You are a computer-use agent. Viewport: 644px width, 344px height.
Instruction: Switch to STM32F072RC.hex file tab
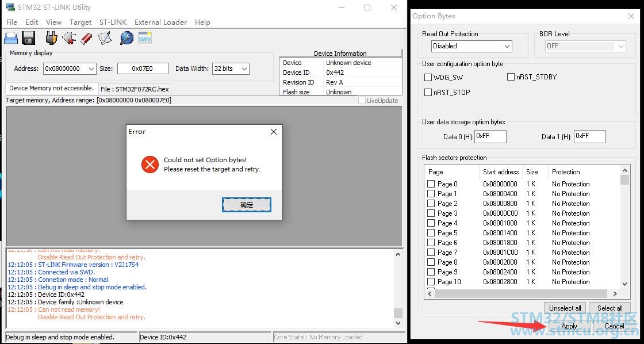(x=135, y=89)
